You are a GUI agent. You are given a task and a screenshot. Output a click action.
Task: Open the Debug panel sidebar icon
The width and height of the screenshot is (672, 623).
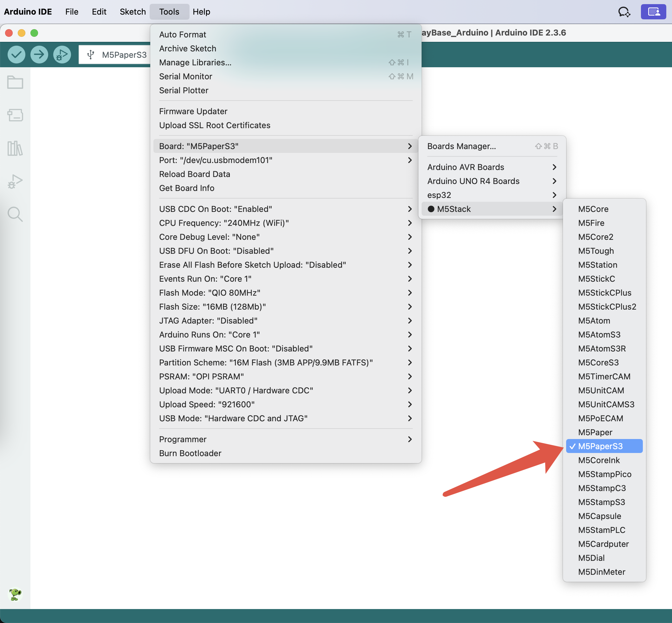[x=15, y=181]
